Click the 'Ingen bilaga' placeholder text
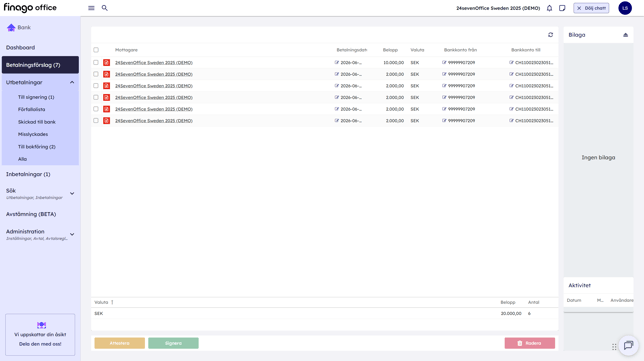 click(x=598, y=158)
